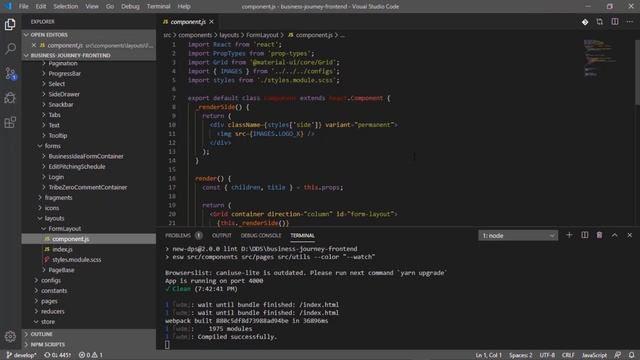Expand the Outline section
Viewport: 640px width, 360px height.
click(89, 334)
